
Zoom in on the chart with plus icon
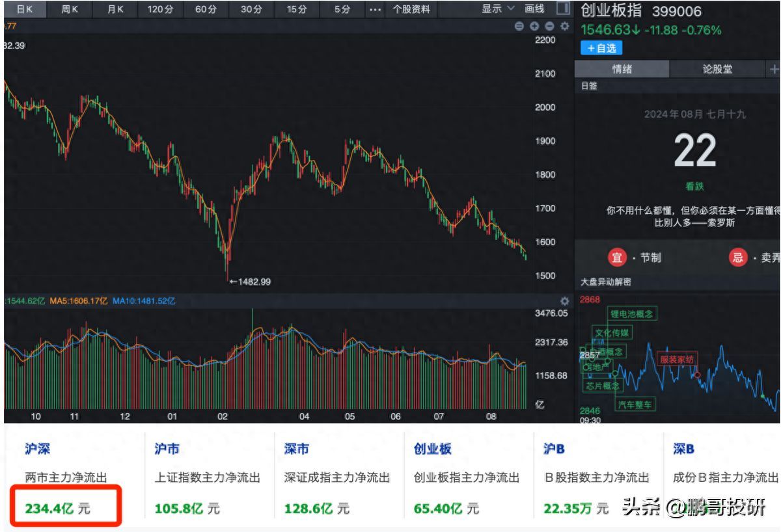(x=534, y=27)
